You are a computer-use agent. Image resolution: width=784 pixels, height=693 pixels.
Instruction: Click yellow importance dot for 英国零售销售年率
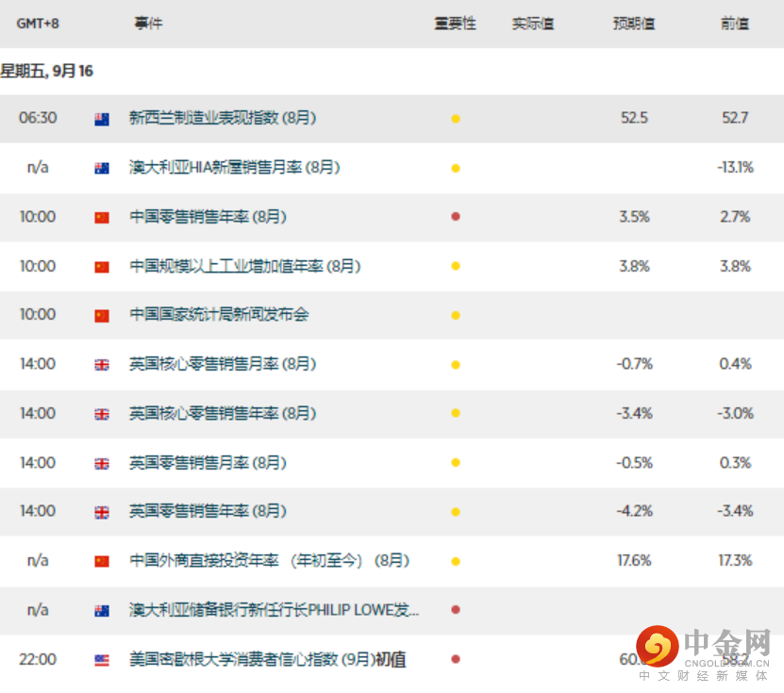pyautogui.click(x=456, y=512)
